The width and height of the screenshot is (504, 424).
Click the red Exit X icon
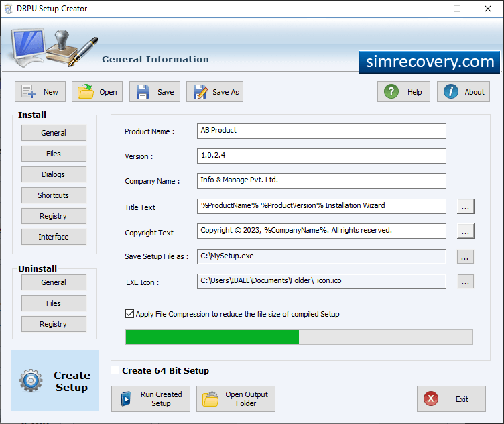click(431, 399)
